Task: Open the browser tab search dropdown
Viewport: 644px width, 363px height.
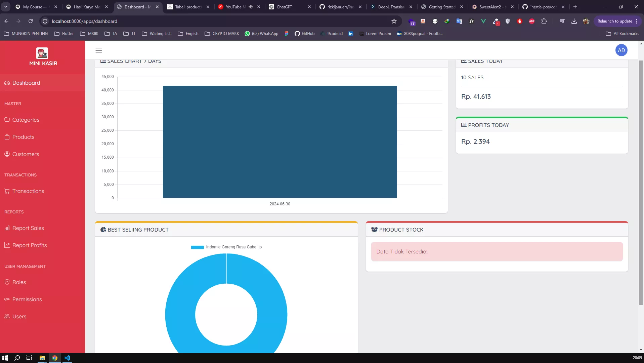Action: pyautogui.click(x=6, y=7)
